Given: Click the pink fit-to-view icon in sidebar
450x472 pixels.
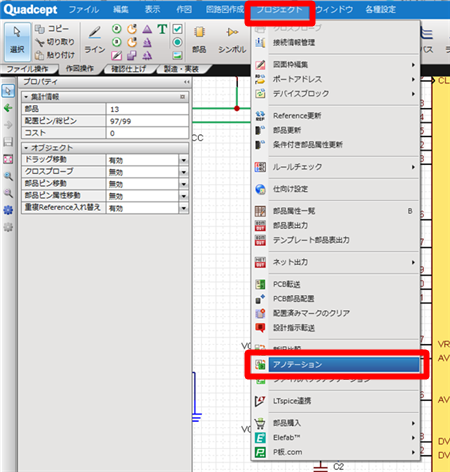Looking at the screenshot, I should click(8, 159).
